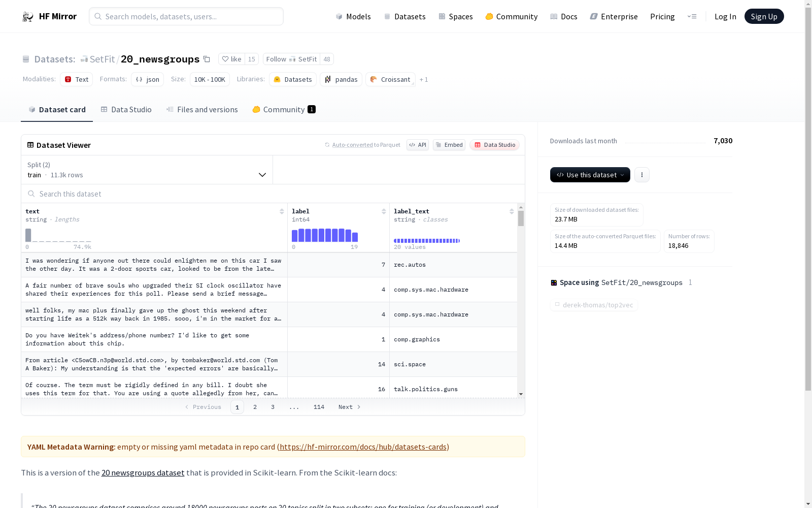Screen dimensions: 812x508
Task: Go to the Next page of results
Action: [x=349, y=407]
